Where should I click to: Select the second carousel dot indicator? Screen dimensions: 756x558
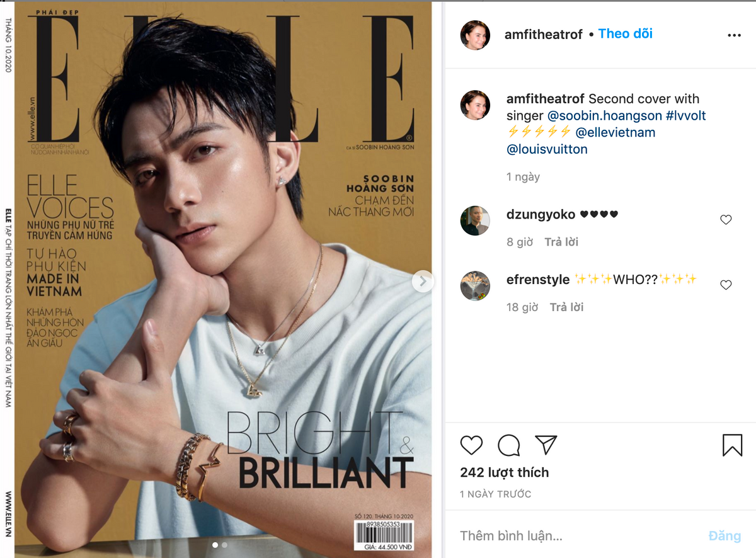point(225,545)
